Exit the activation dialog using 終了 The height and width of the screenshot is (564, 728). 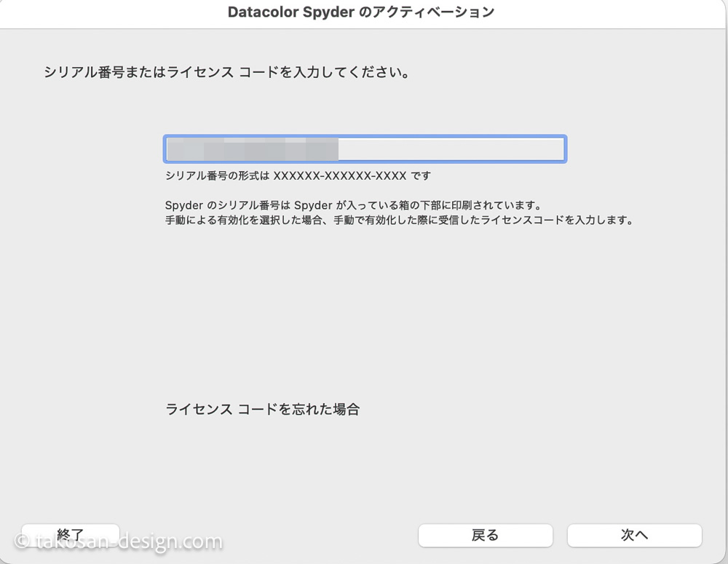coord(71,535)
